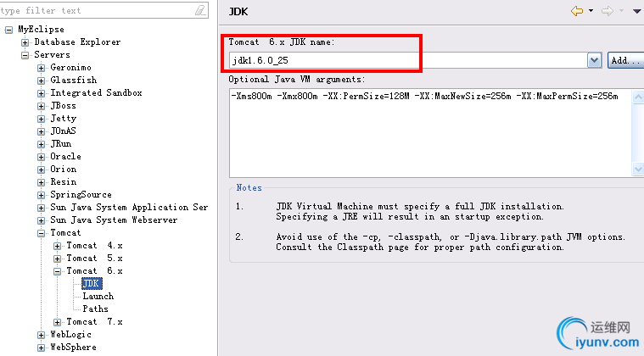Expand the SpringSource server node

point(41,195)
